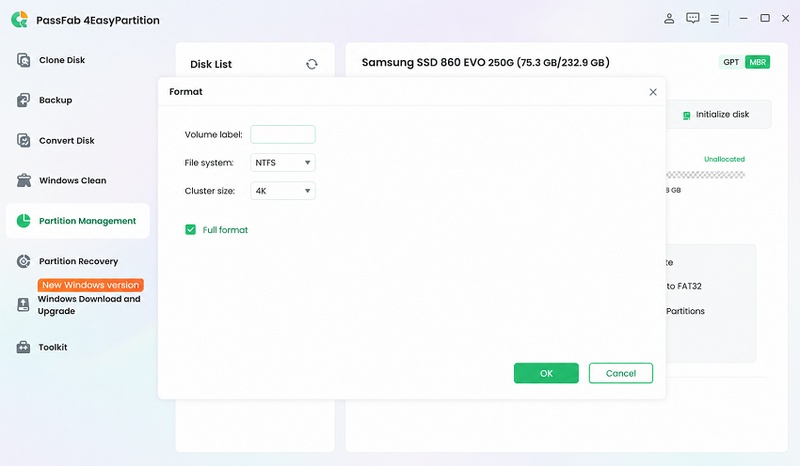
Task: Click the Clone Disk sidebar icon
Action: pyautogui.click(x=23, y=60)
